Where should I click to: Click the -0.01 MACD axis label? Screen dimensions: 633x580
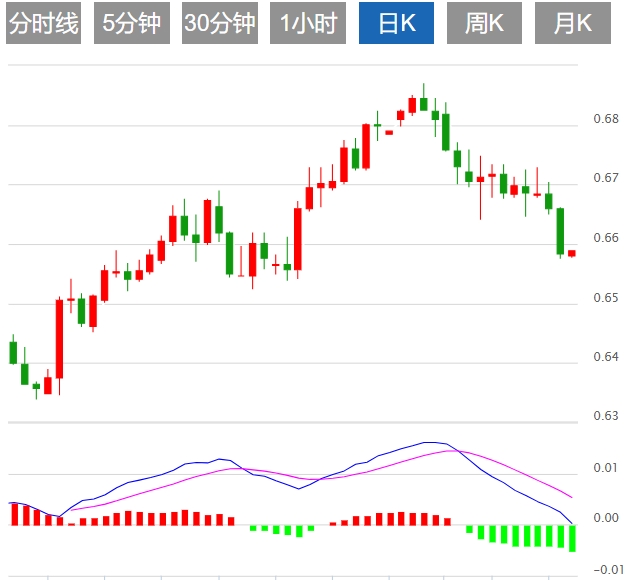[609, 570]
